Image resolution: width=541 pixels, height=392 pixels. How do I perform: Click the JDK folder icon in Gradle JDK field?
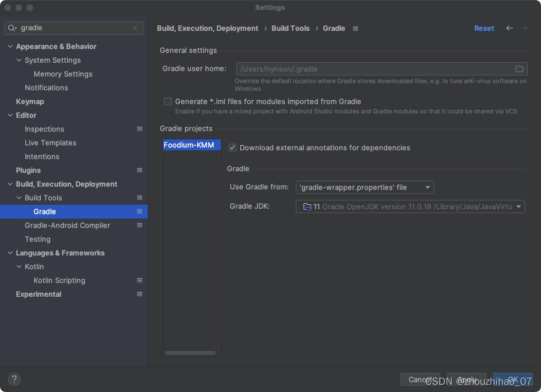(307, 207)
